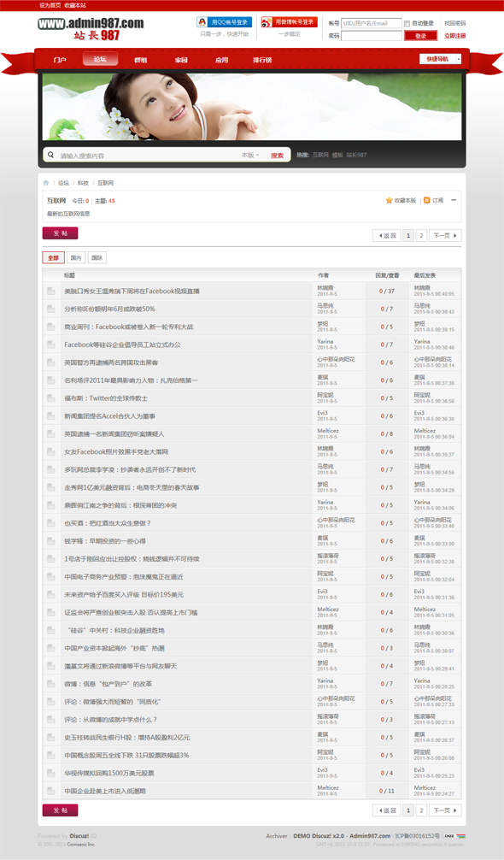
Task: Click the QQ penguin login icon
Action: 202,22
